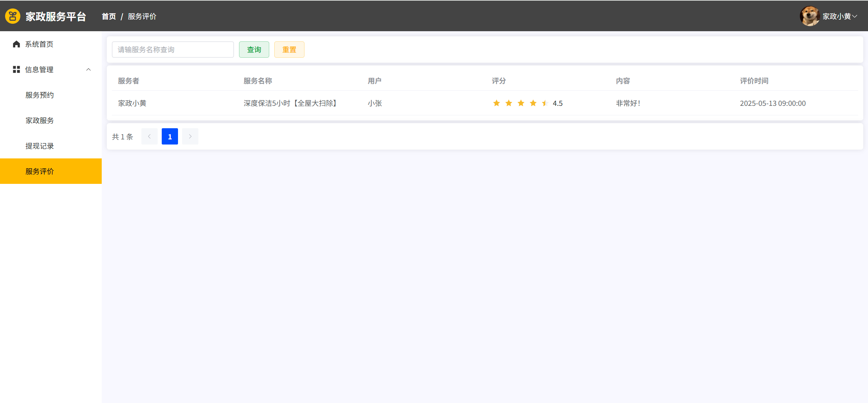The width and height of the screenshot is (868, 403).
Task: Click the next page arrow
Action: pos(190,136)
